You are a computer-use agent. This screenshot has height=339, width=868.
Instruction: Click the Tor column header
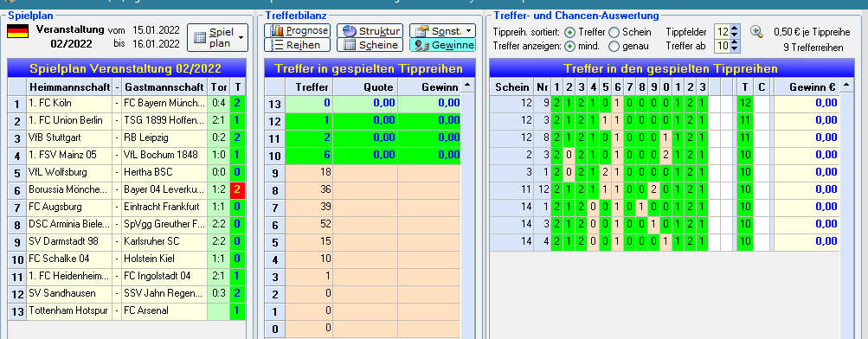219,86
